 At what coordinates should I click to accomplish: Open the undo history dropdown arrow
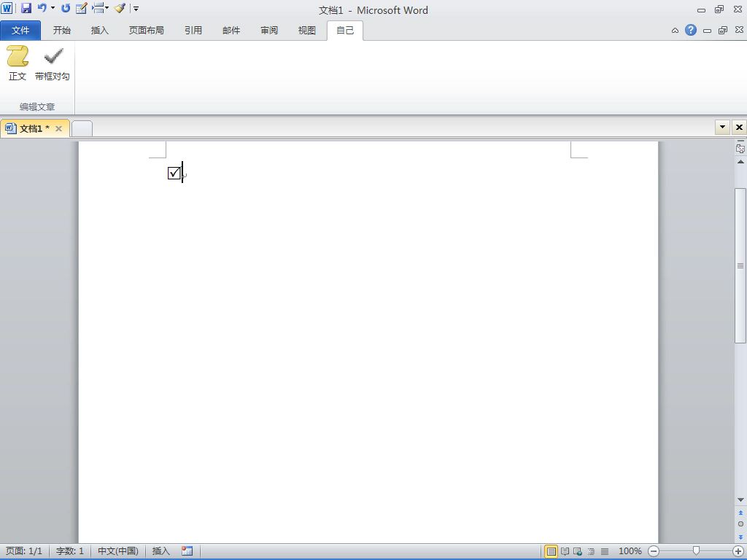click(x=53, y=8)
